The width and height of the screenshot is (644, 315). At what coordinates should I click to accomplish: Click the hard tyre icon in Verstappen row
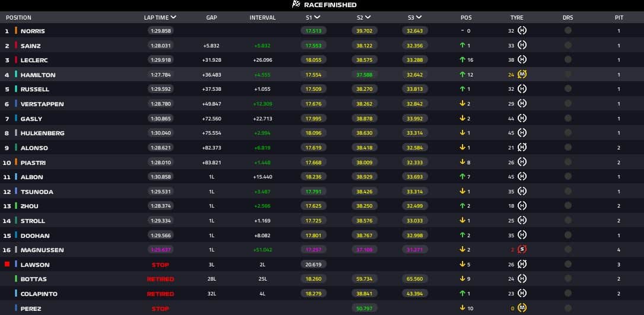pyautogui.click(x=522, y=103)
